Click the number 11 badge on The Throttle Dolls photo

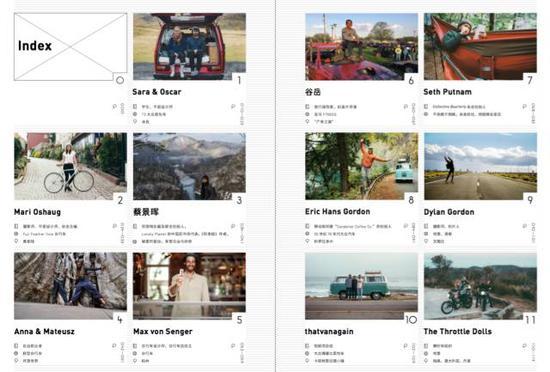[x=530, y=320]
